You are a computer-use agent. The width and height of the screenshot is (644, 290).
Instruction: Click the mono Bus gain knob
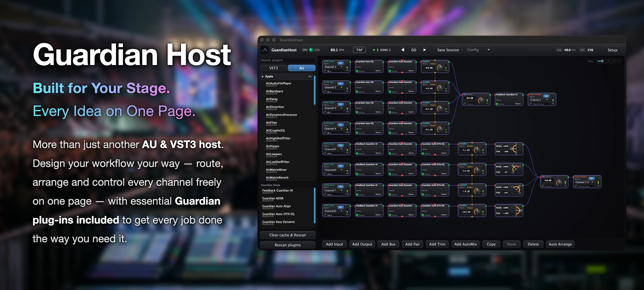(x=481, y=101)
